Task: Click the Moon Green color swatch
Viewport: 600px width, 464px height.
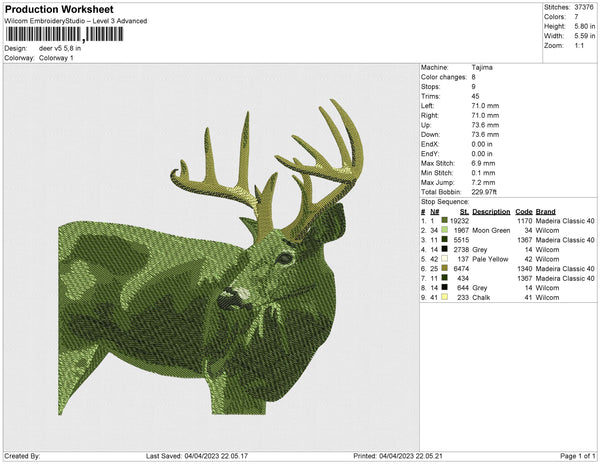Action: [445, 231]
